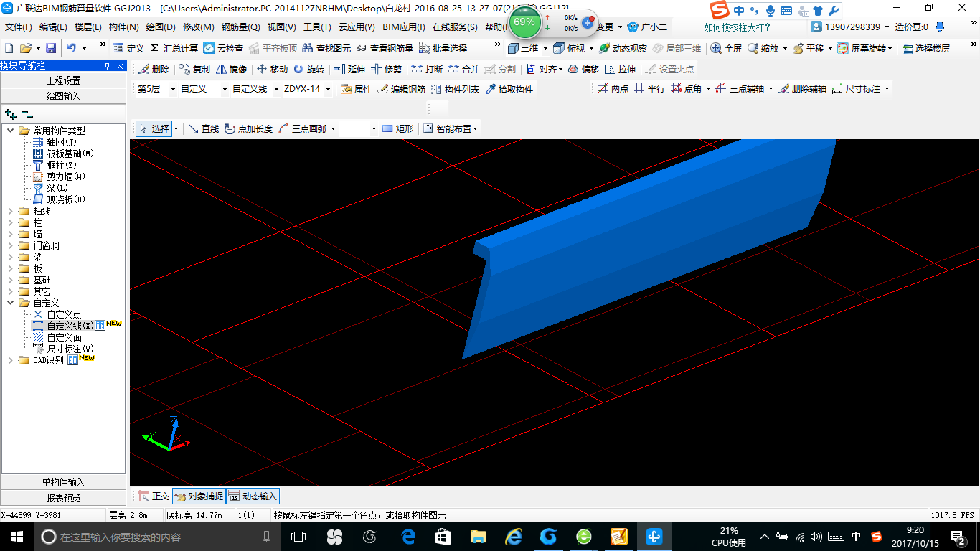Choose the 移动 move tool

click(x=272, y=70)
